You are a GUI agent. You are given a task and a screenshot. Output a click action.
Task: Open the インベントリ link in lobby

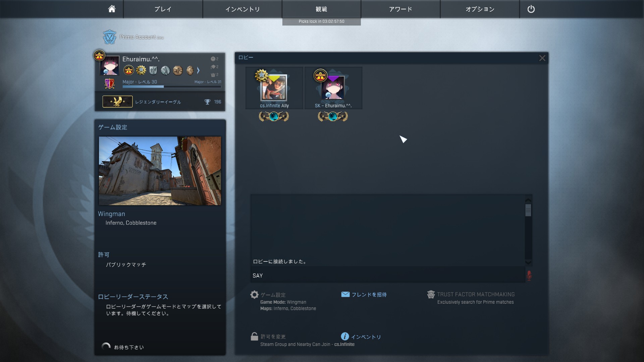366,337
